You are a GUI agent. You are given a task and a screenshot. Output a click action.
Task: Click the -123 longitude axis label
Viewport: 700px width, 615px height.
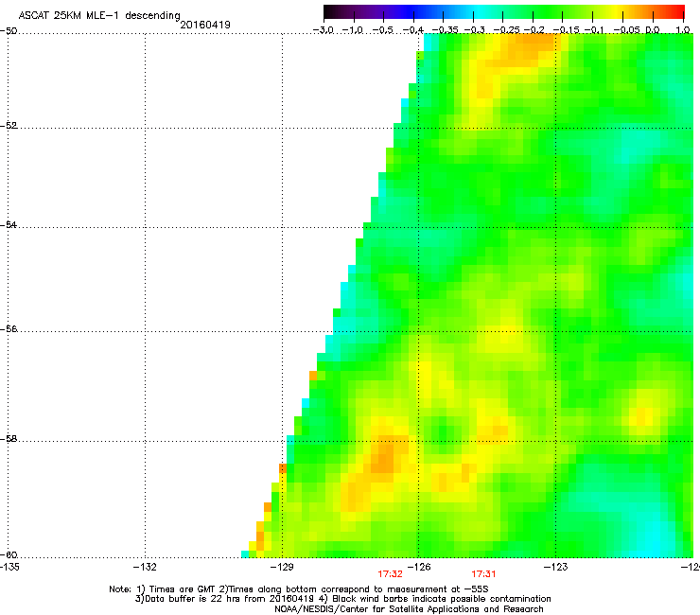[x=556, y=567]
